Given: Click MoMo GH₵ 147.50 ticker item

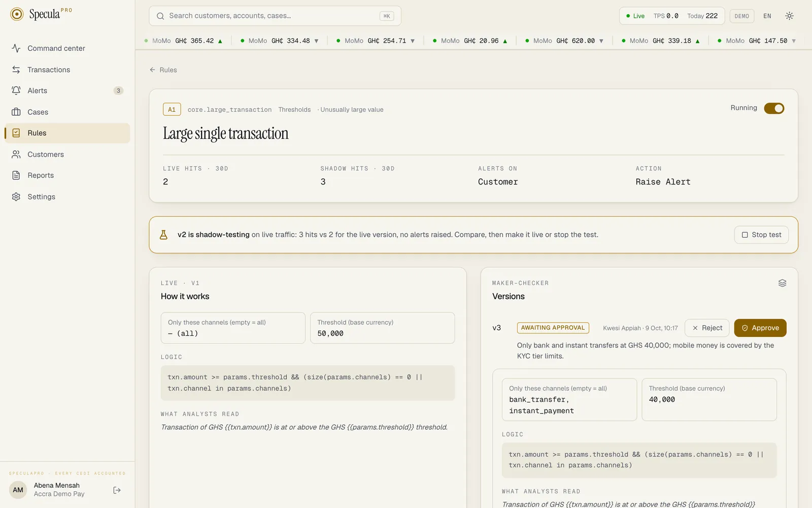Looking at the screenshot, I should coord(757,41).
